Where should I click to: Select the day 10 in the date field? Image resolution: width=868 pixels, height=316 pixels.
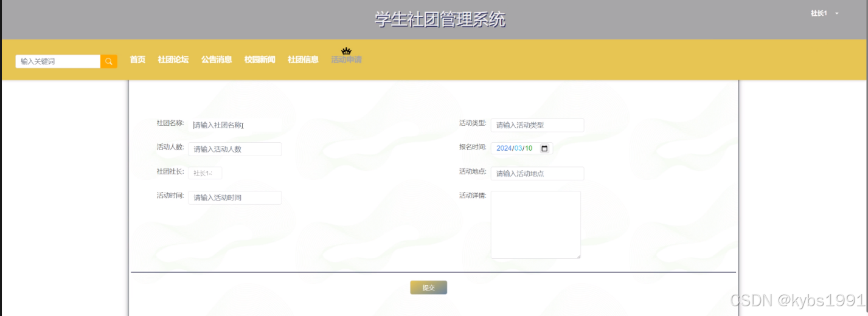tap(529, 148)
